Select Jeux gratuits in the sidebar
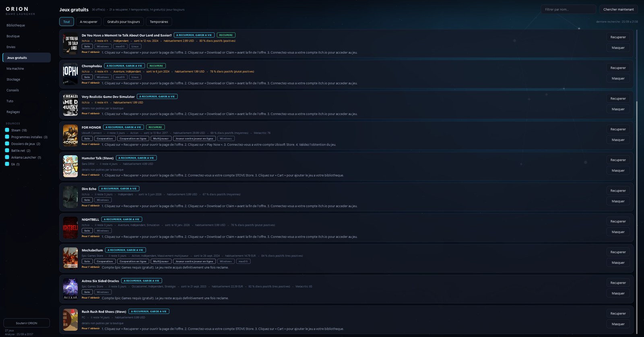Screen dimensions: 644x337 pos(27,58)
